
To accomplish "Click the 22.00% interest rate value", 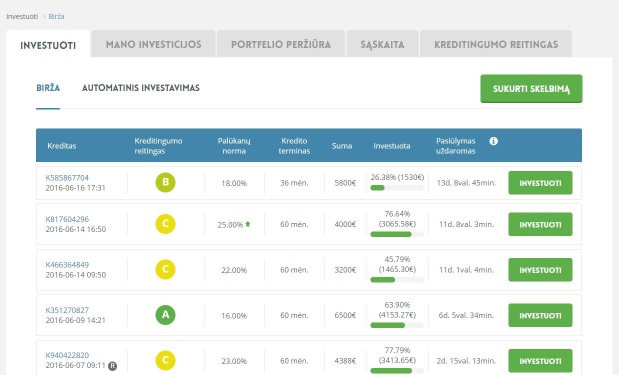I will click(x=234, y=270).
